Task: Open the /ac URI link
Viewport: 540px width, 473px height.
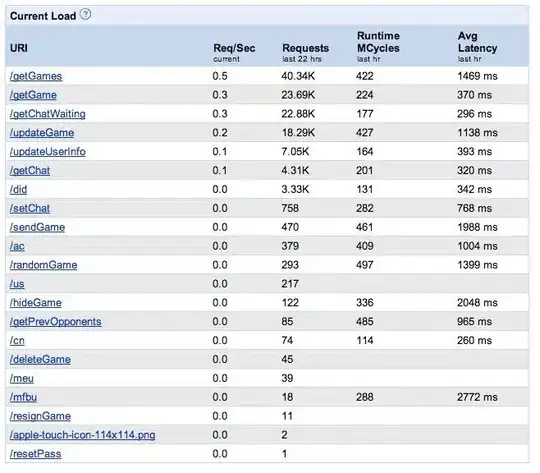Action: click(x=17, y=246)
